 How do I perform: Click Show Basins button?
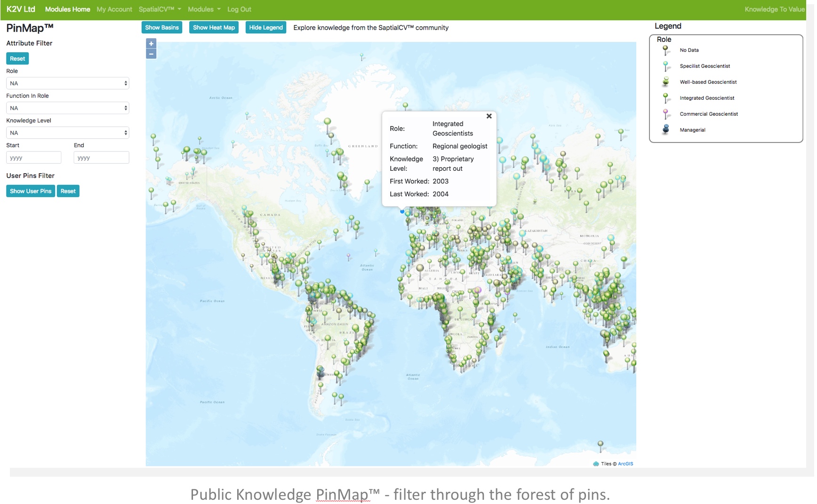click(162, 28)
